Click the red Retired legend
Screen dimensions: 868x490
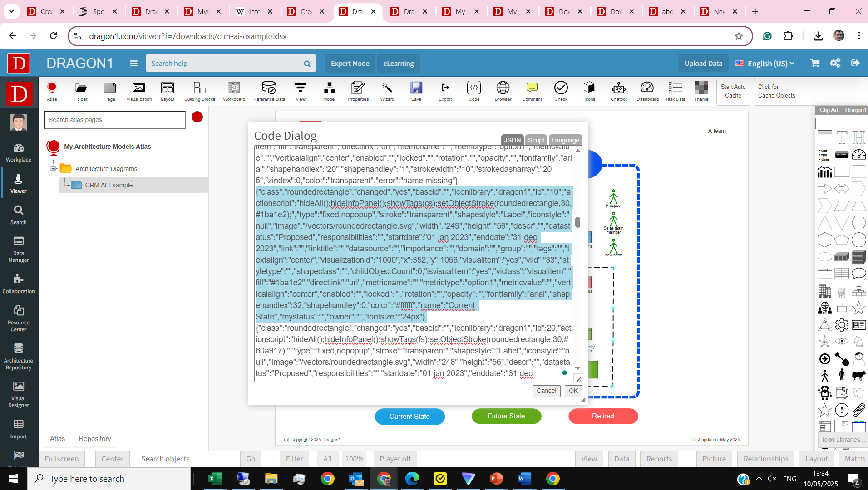point(603,416)
